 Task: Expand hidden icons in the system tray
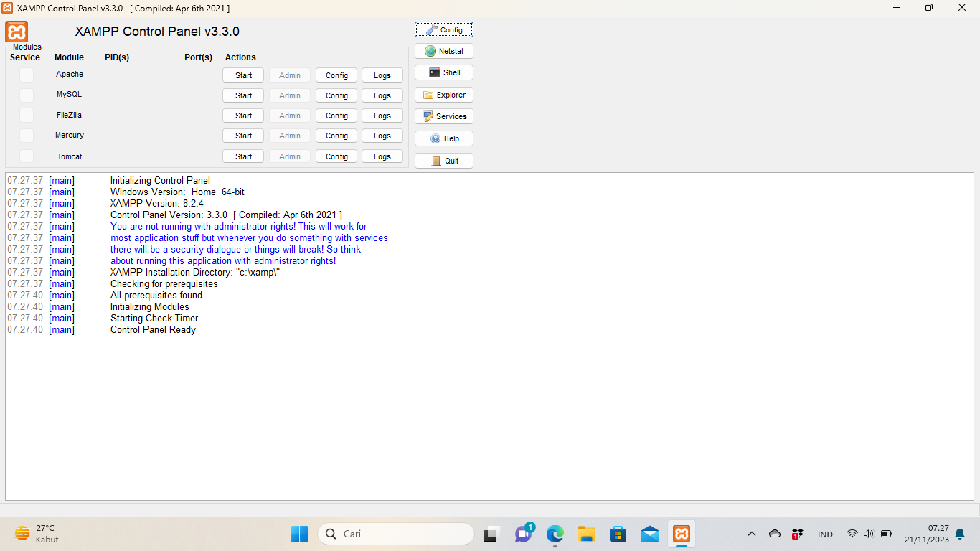tap(751, 534)
